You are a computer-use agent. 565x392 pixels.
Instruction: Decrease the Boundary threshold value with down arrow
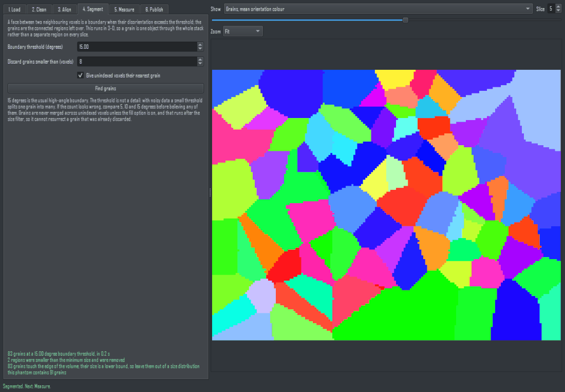pos(200,49)
